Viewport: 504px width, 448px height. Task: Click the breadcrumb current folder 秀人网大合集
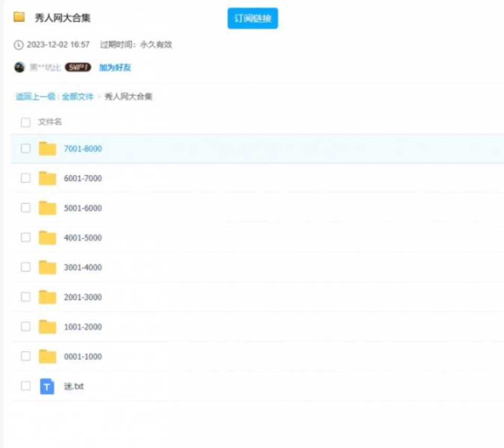coord(129,97)
